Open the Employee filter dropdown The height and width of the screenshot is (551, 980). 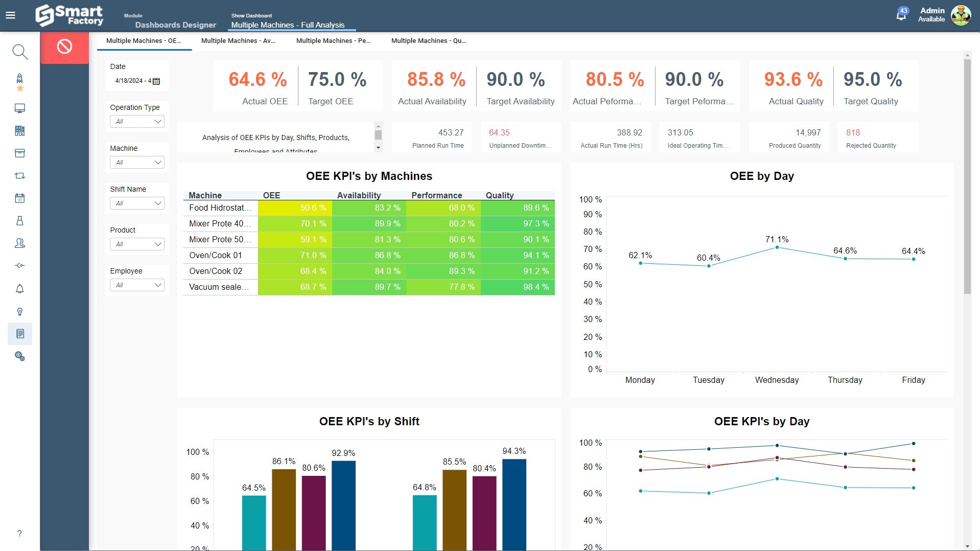pos(137,285)
